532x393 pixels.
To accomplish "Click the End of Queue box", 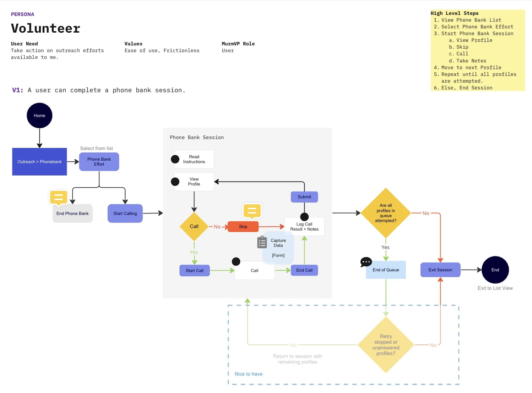I will (x=386, y=270).
